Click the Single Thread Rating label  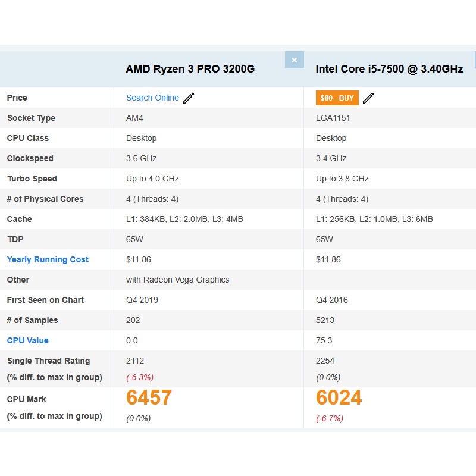tap(49, 361)
